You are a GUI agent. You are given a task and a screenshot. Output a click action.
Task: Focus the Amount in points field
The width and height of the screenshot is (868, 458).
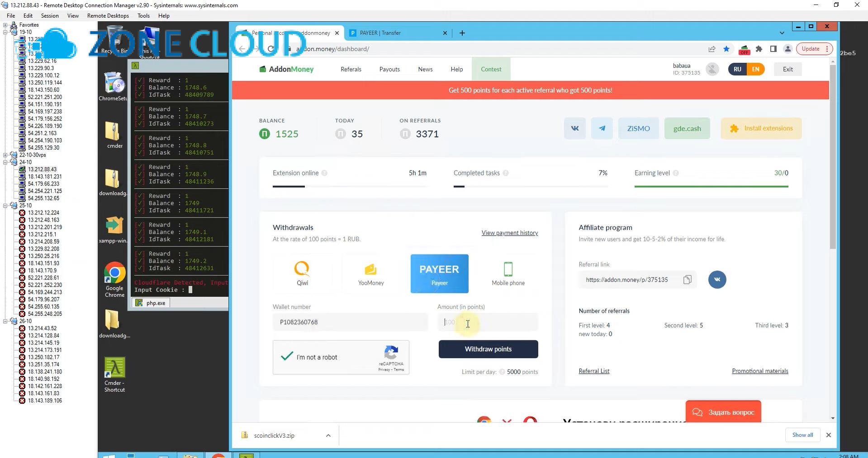pos(487,322)
